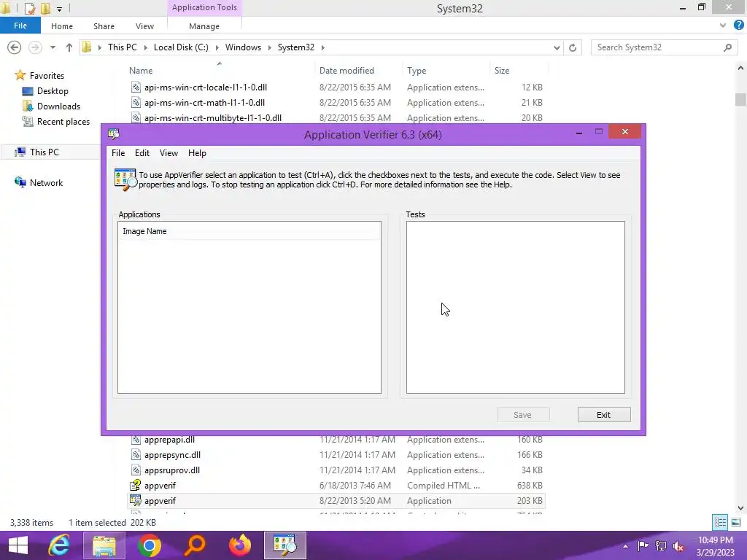Click the Application Verifier title bar icon
Viewport: 747px width, 560px height.
click(x=113, y=134)
